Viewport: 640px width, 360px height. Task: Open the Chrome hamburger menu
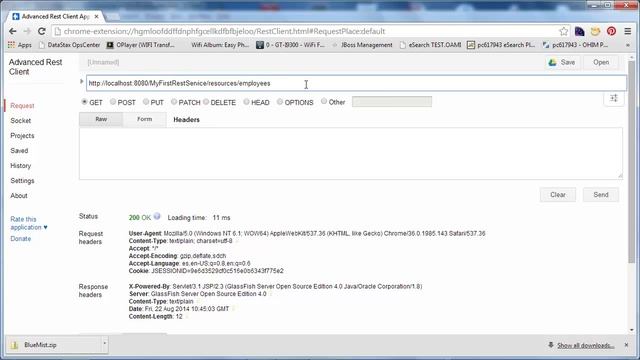pyautogui.click(x=628, y=31)
